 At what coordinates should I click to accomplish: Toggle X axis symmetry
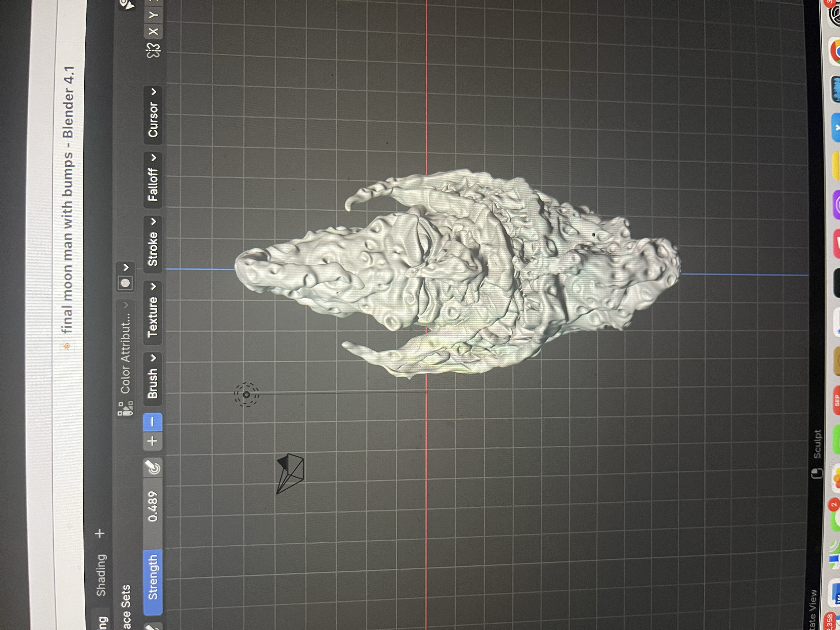pos(154,31)
